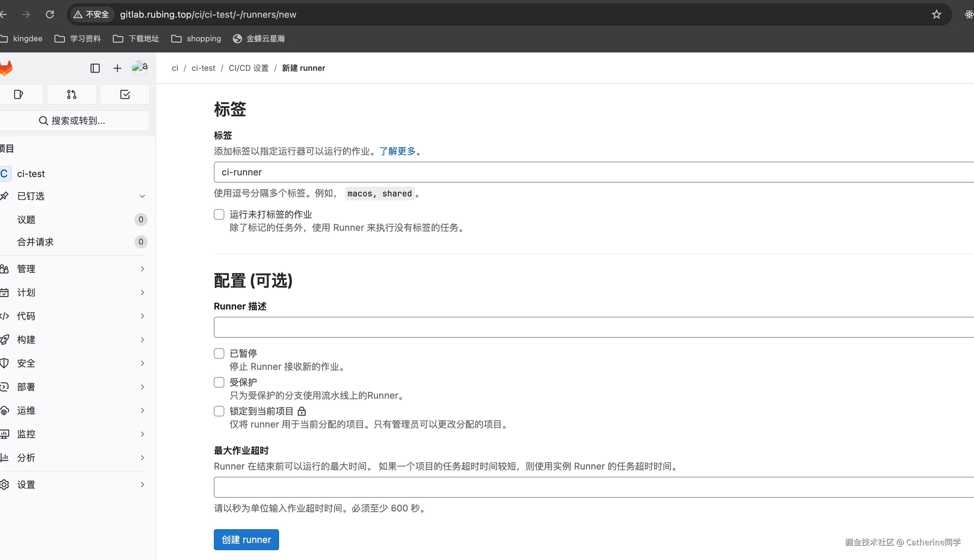Image resolution: width=974 pixels, height=560 pixels.
Task: Bookmark page with star icon
Action: click(936, 15)
